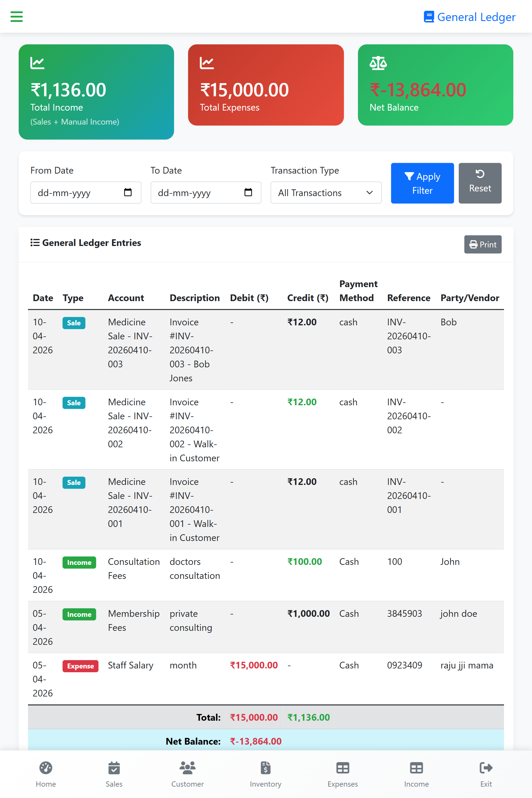This screenshot has width=532, height=798.
Task: Go to the Home tab label
Action: (x=46, y=784)
